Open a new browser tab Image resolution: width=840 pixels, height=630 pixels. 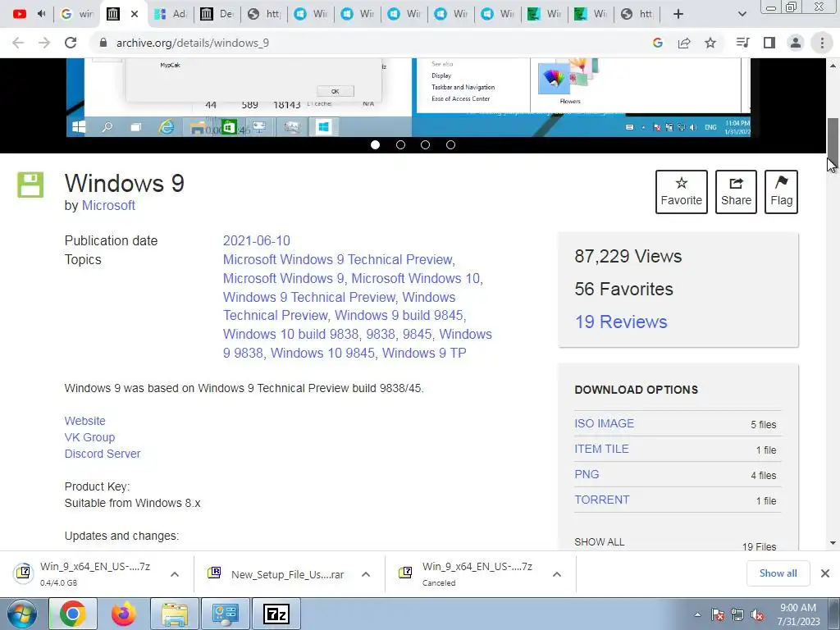(678, 14)
